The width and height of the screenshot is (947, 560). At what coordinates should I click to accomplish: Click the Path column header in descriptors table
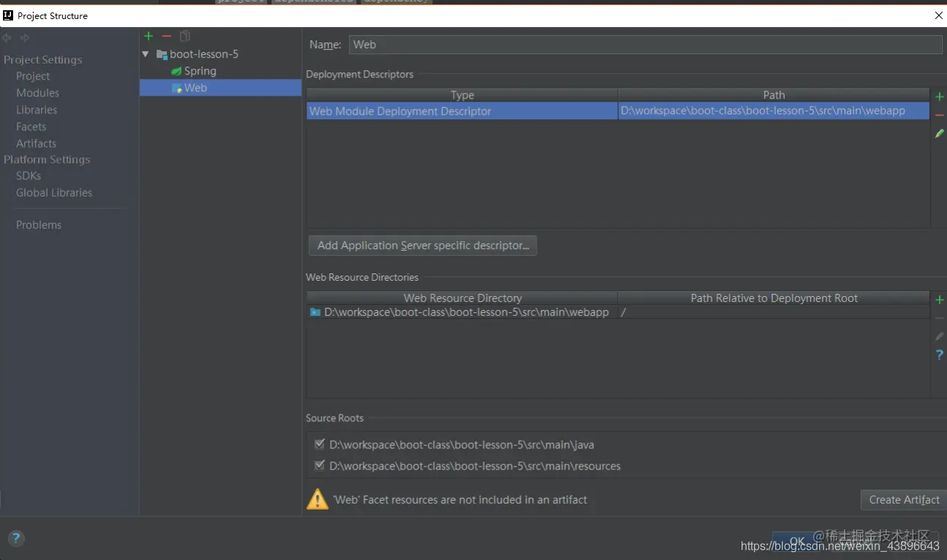(774, 95)
